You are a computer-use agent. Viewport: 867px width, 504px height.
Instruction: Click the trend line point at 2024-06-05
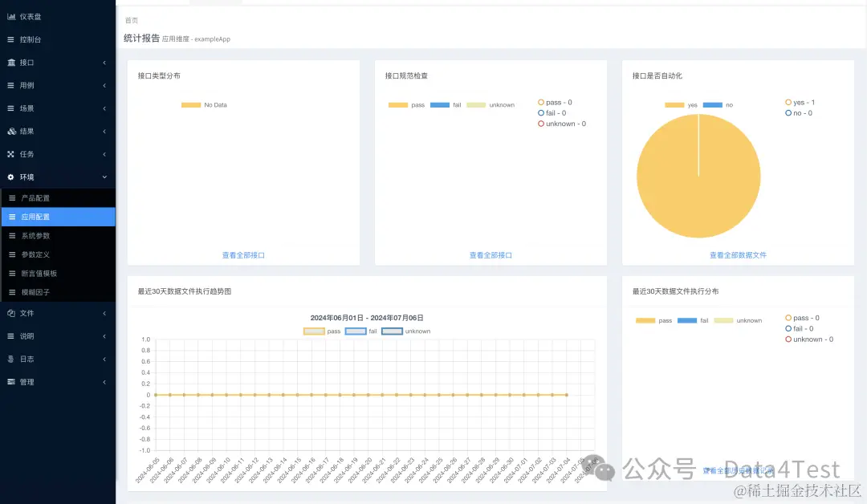point(156,395)
